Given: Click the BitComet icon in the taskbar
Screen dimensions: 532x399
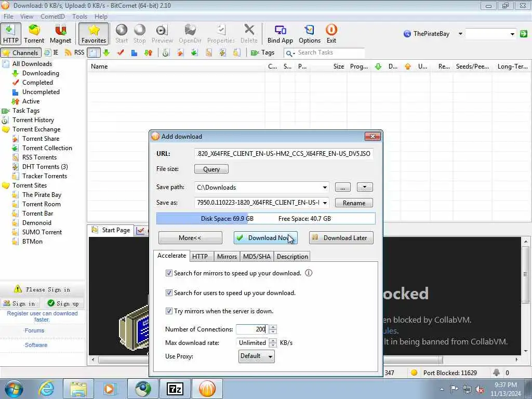Looking at the screenshot, I should (207, 389).
